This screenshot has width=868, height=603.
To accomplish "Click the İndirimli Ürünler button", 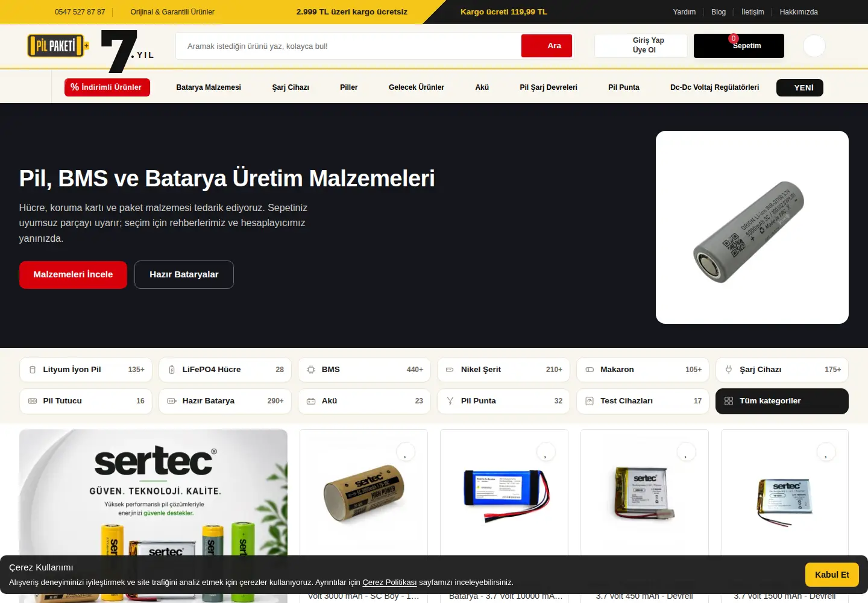I will tap(107, 87).
